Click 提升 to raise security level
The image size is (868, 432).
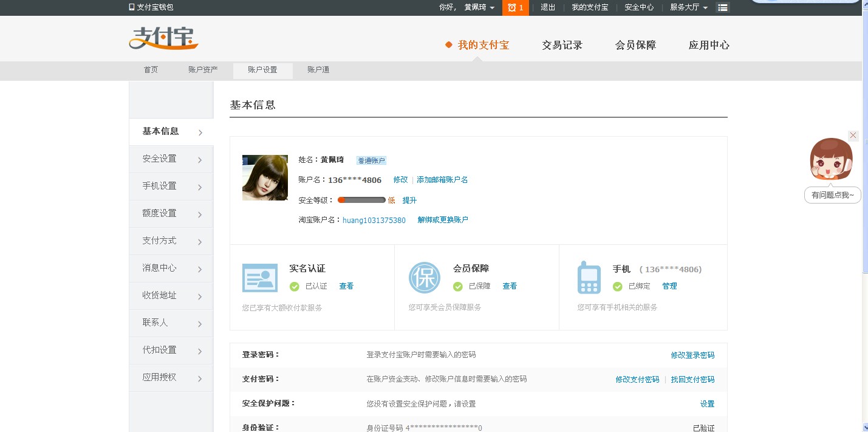tap(409, 200)
